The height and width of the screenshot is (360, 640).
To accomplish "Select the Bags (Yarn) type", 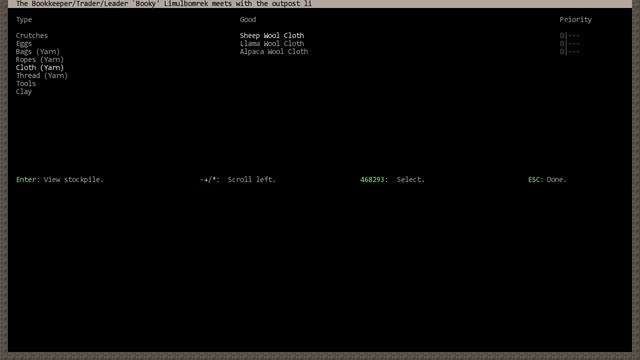I will (38, 51).
